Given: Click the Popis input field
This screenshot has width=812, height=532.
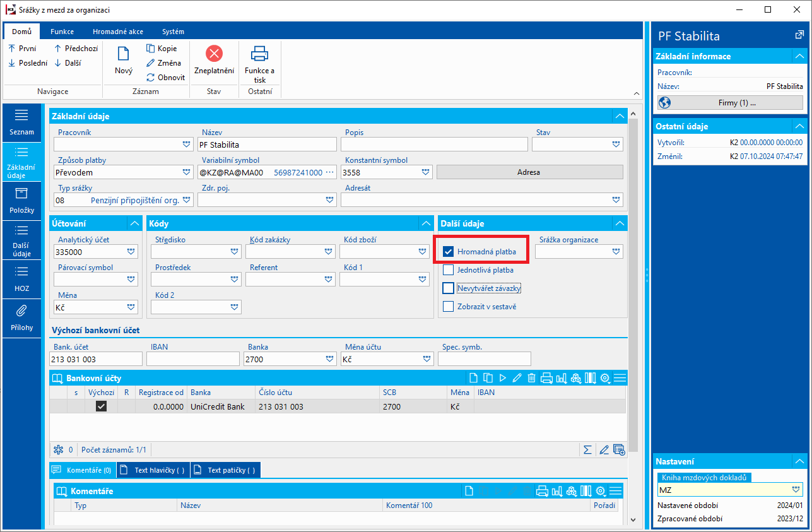Looking at the screenshot, I should click(x=434, y=145).
